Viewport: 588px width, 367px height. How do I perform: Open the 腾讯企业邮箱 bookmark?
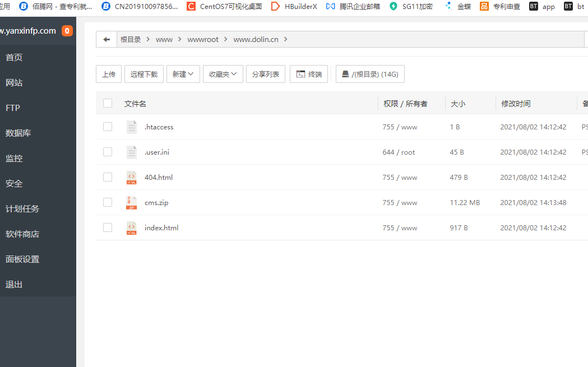point(353,6)
